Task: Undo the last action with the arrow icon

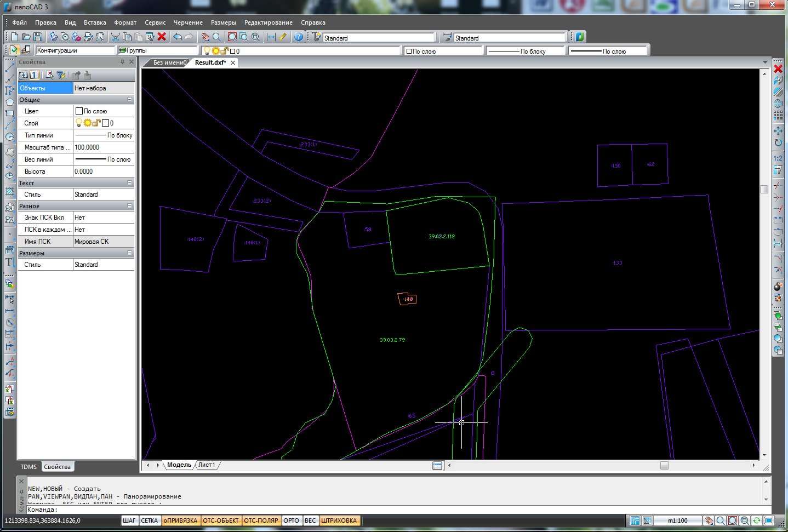Action: pyautogui.click(x=178, y=37)
